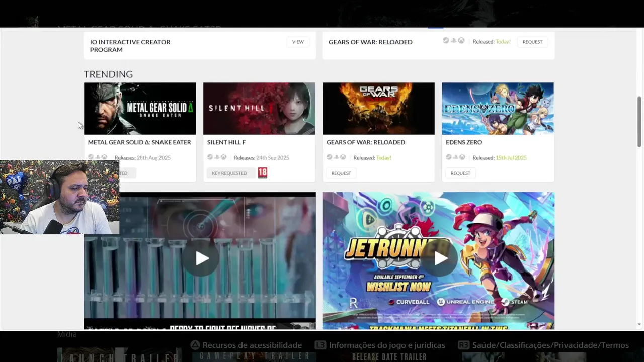Image resolution: width=644 pixels, height=362 pixels.
Task: Click Today! text on trending Gears of War card
Action: [383, 158]
